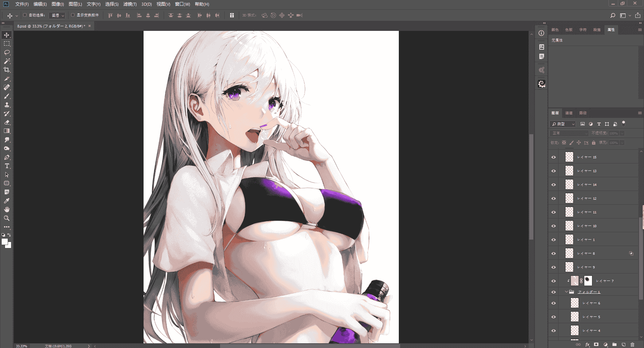
Task: Collapse the フォルダー 1 group
Action: click(x=567, y=292)
